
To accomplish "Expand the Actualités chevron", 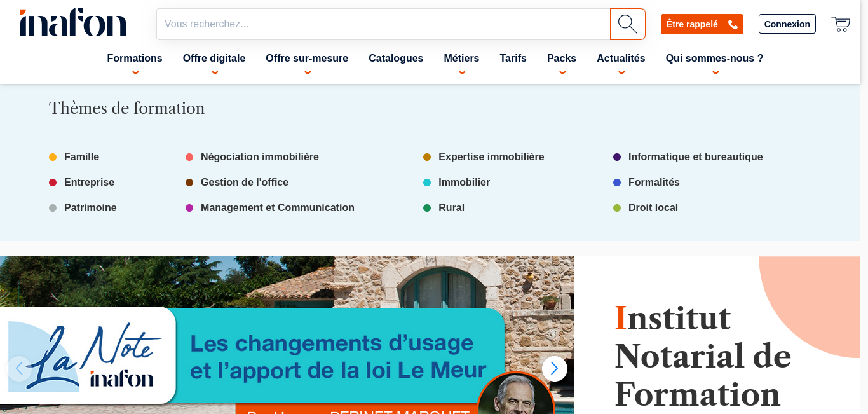I will click(x=621, y=72).
